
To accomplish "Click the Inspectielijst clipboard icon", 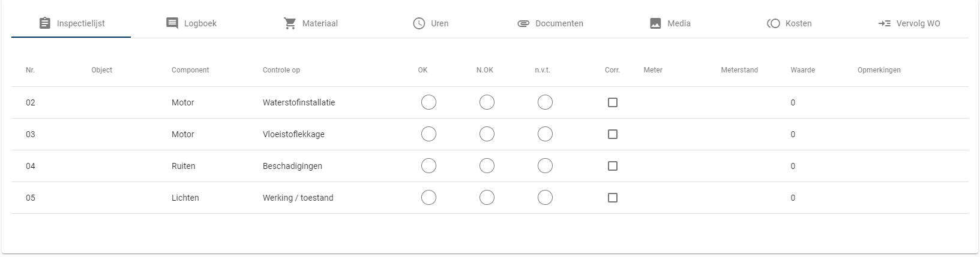I will [x=45, y=23].
